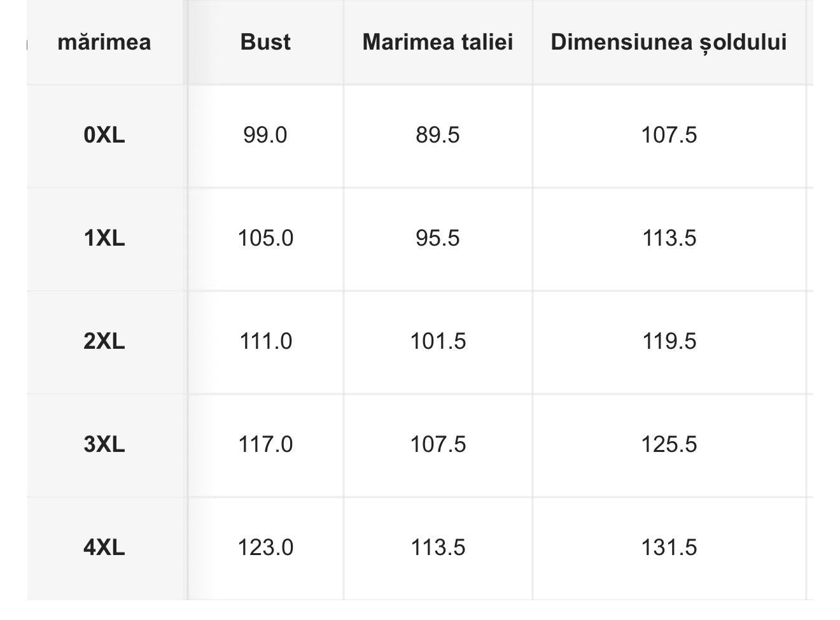Select the 119.5 hip cell

click(x=669, y=341)
